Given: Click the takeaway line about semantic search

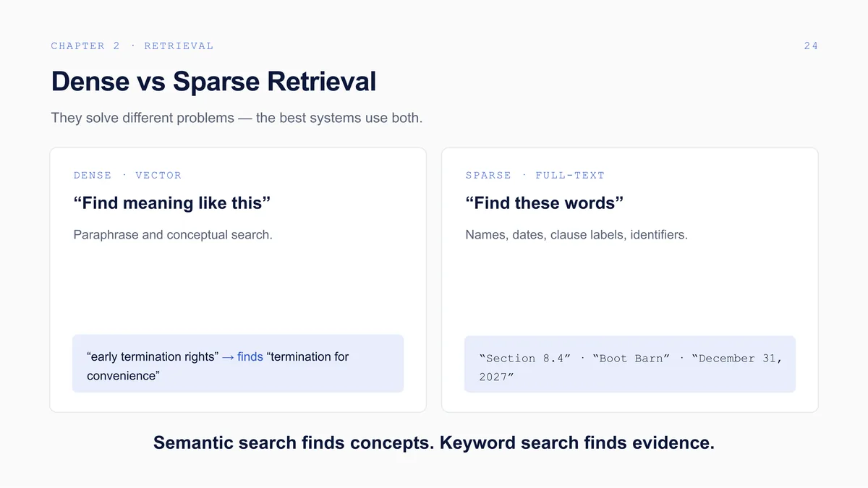Looking at the screenshot, I should tap(434, 442).
